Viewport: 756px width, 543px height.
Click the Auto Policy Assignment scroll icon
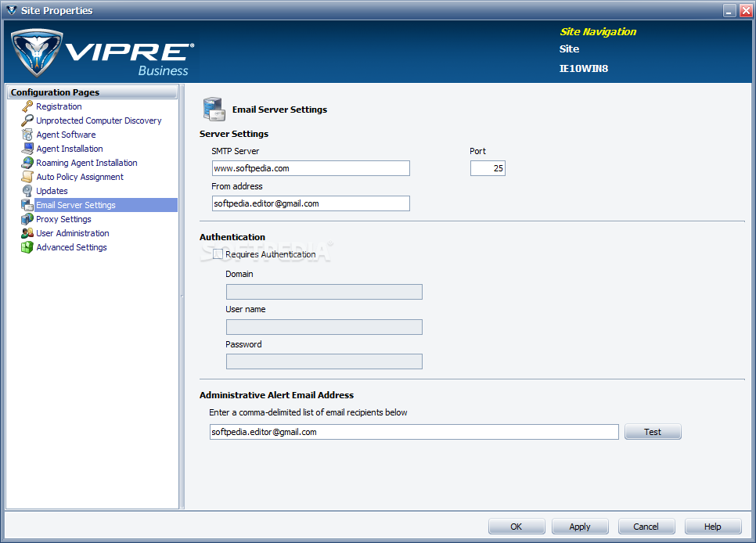point(27,177)
